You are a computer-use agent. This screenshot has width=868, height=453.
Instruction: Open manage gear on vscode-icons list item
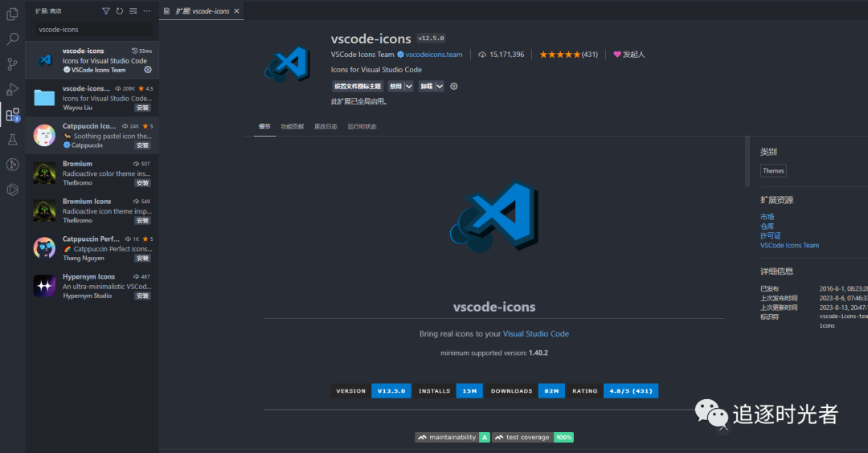pos(148,70)
